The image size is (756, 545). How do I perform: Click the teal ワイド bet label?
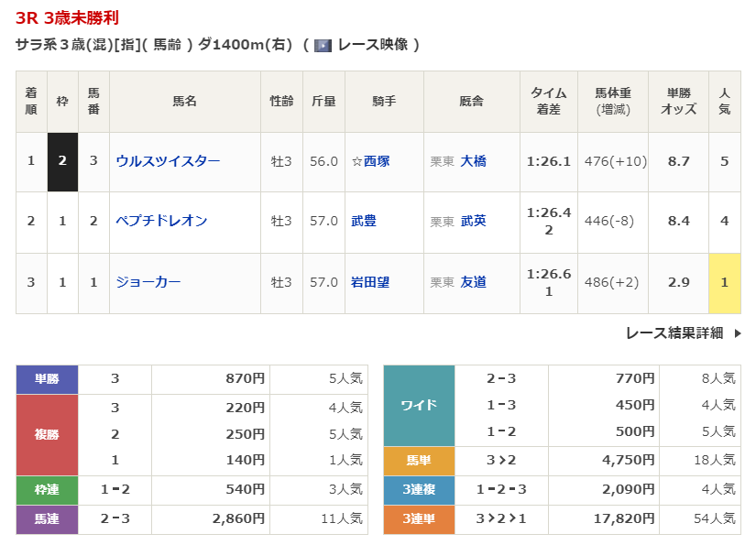[x=418, y=405]
